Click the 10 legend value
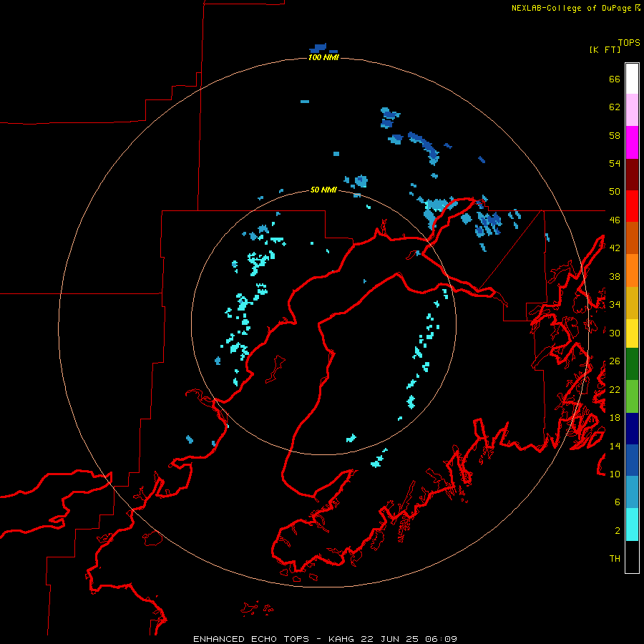The height and width of the screenshot is (644, 644). coord(615,474)
